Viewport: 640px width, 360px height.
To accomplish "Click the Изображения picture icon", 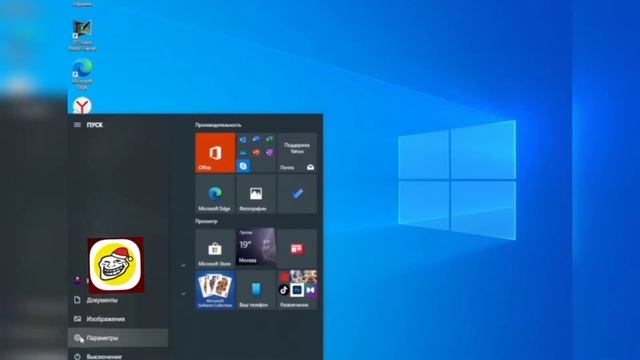I will pos(77,318).
